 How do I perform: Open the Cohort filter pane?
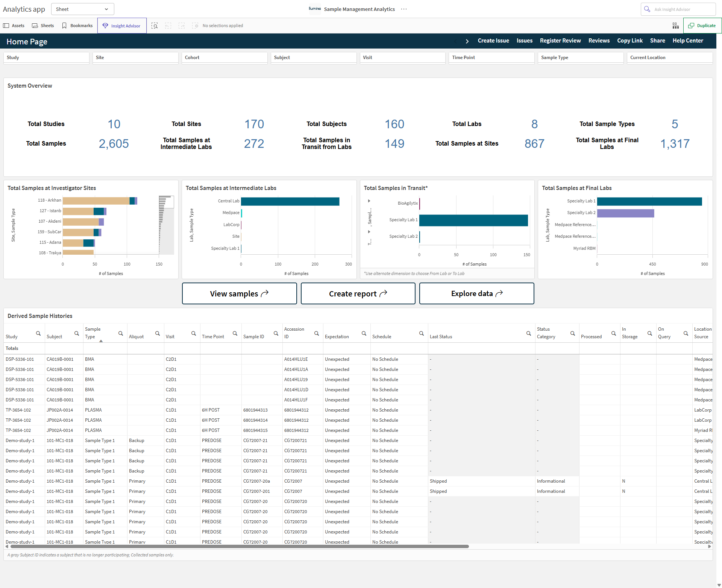224,58
